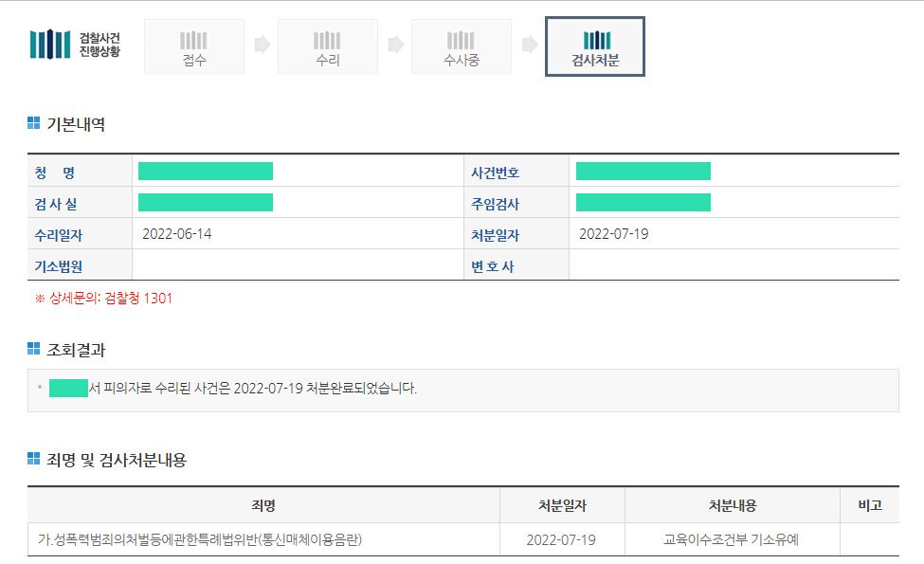
Task: Select the 검사처분 step tab label
Action: coord(595,61)
